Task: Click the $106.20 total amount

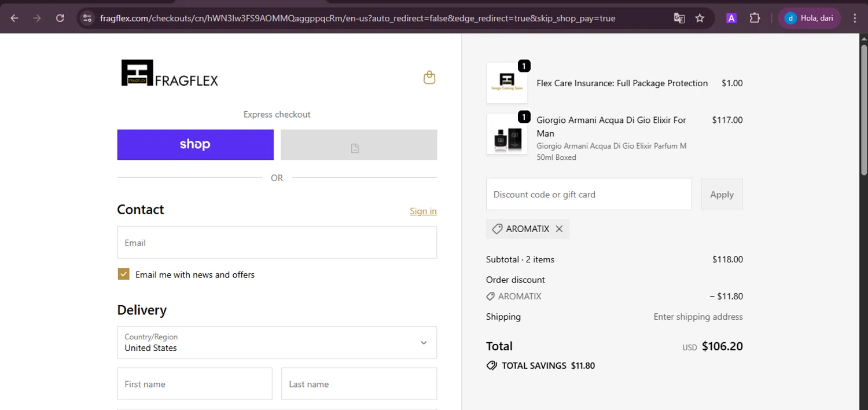Action: (722, 346)
